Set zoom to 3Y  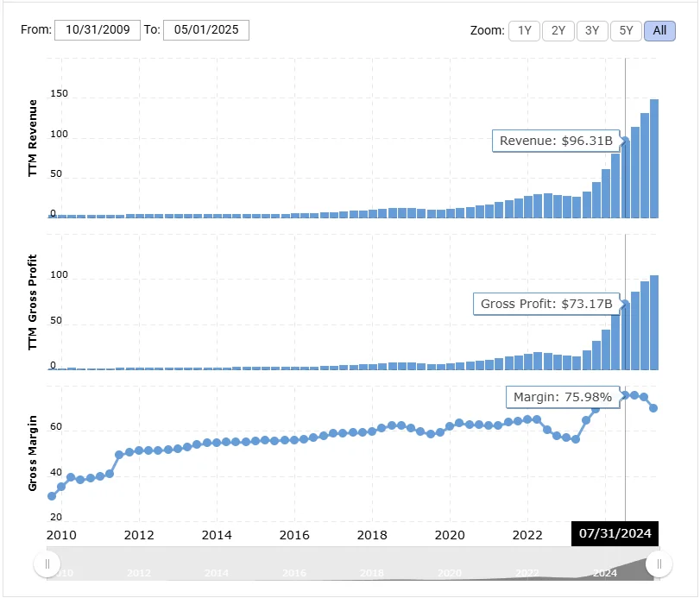tap(591, 30)
